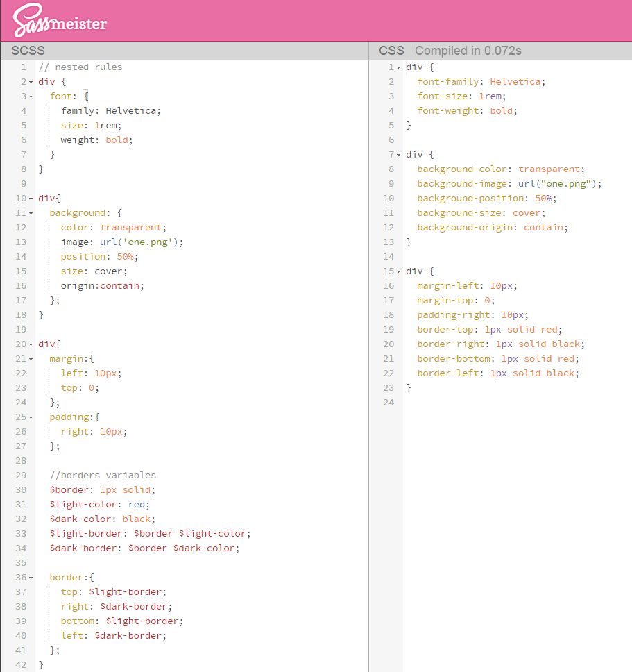632x672 pixels.
Task: Click 'position: 50%;' in SCSS editor
Action: (100, 257)
